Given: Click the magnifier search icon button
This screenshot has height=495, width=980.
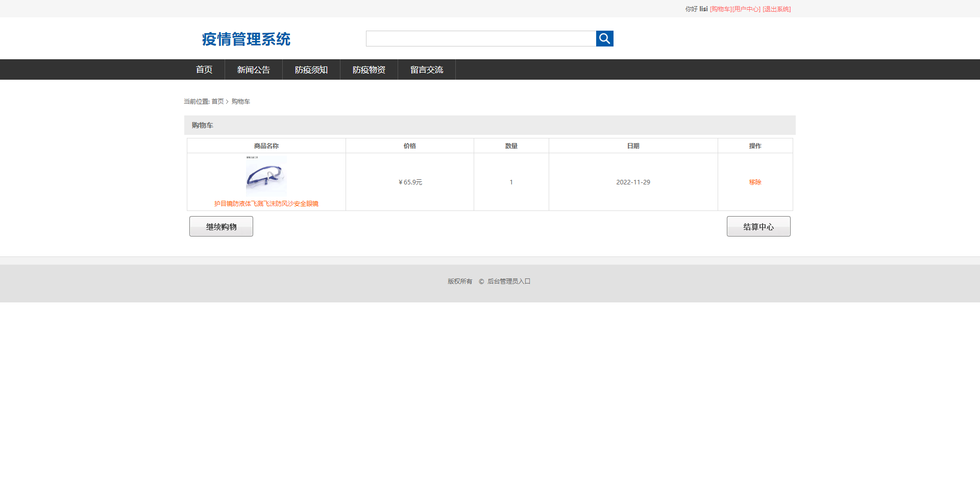Looking at the screenshot, I should 604,38.
